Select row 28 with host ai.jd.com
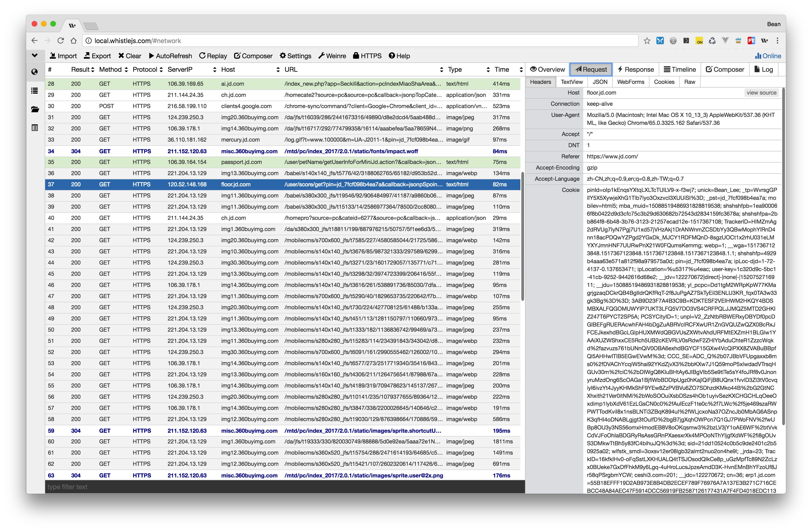Screen dimensions: 812x531 [283, 84]
